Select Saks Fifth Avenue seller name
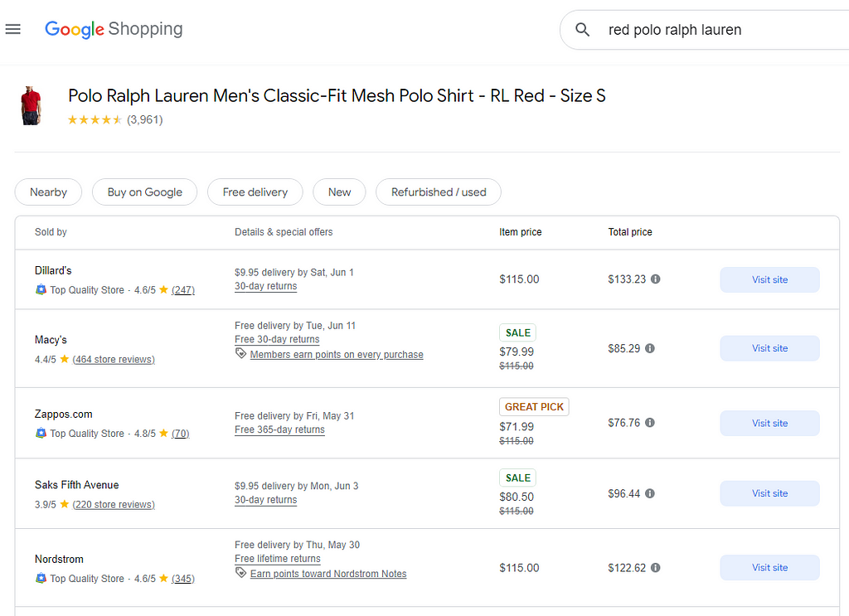This screenshot has width=849, height=616. [x=77, y=485]
